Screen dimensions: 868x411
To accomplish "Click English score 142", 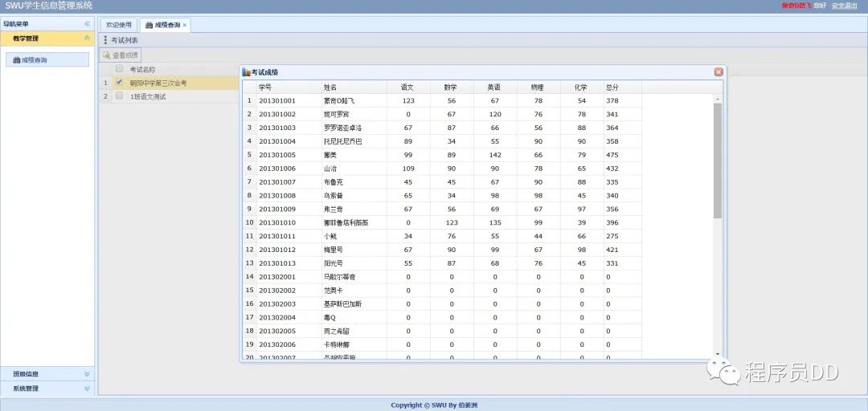I will tap(495, 155).
